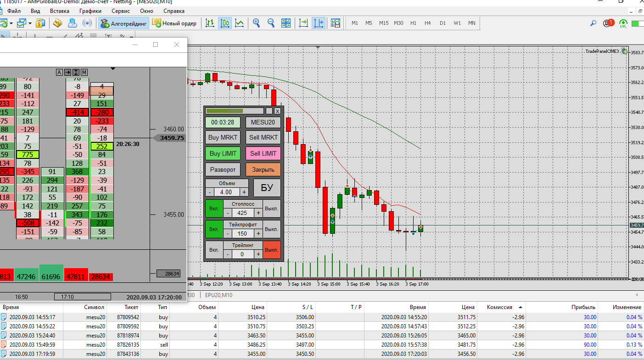Viewport: 644px width, 360px height.
Task: Expand the new chart dropdown arrow
Action: (x=11, y=23)
